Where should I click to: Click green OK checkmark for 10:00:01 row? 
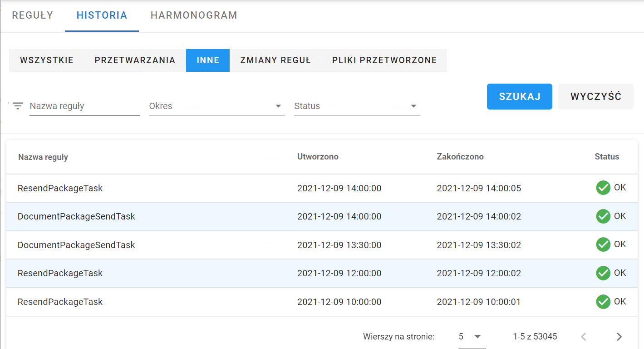tap(603, 302)
